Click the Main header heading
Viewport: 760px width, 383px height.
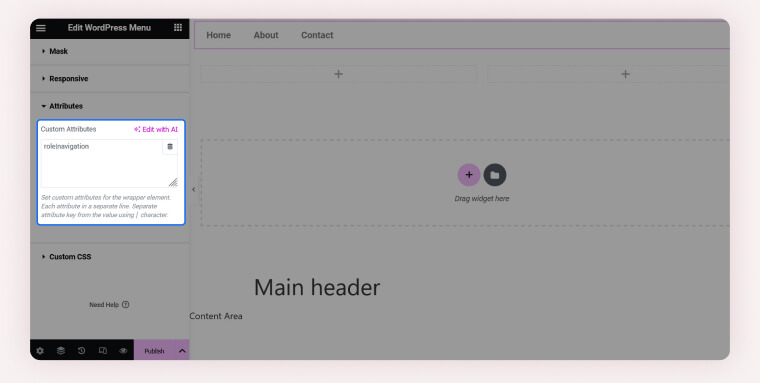[x=317, y=287]
